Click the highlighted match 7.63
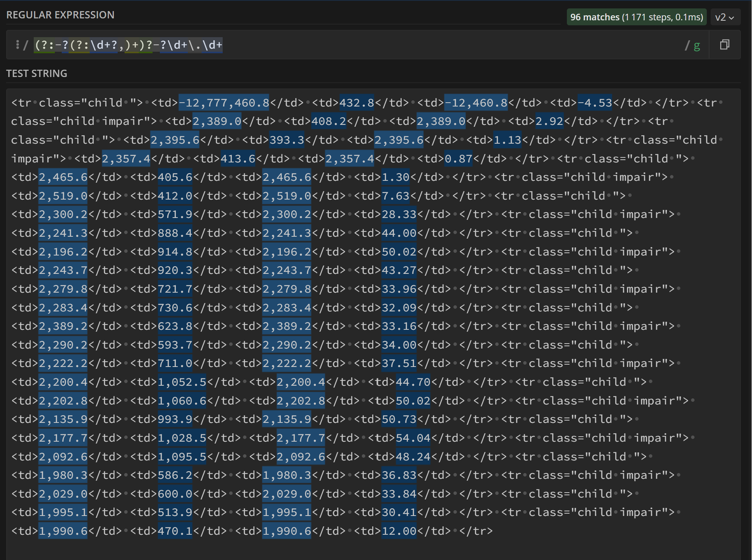The width and height of the screenshot is (752, 560). click(395, 196)
